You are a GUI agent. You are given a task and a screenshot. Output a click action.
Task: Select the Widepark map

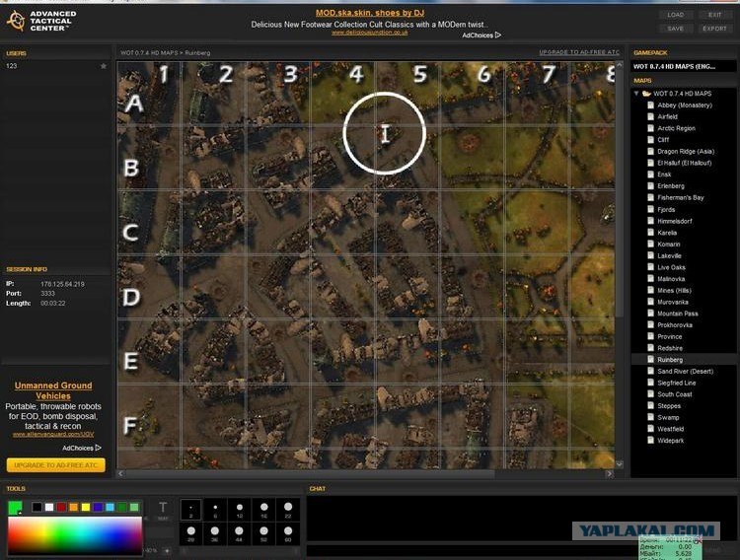click(x=670, y=441)
